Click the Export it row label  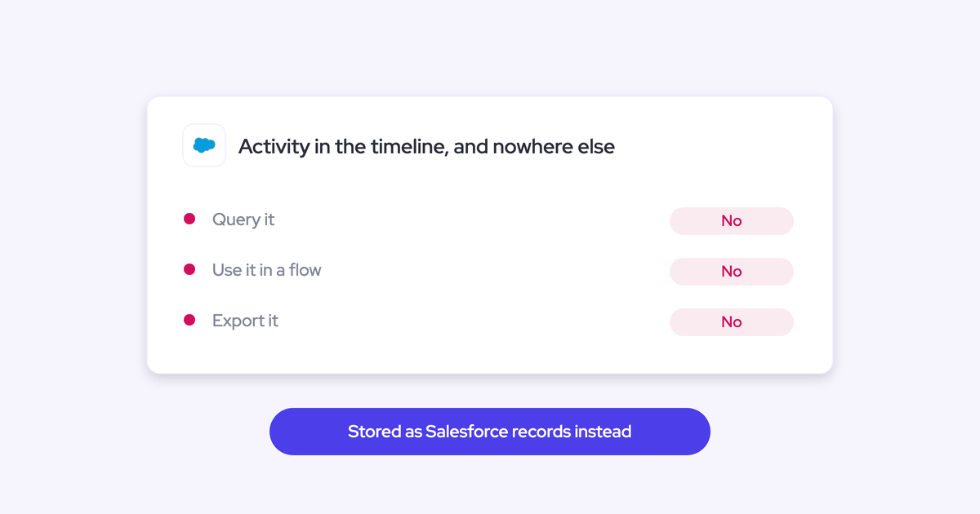[x=245, y=321]
